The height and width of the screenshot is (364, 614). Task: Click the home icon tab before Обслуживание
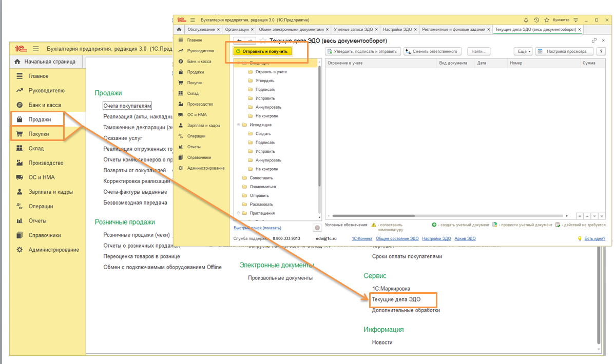point(178,30)
